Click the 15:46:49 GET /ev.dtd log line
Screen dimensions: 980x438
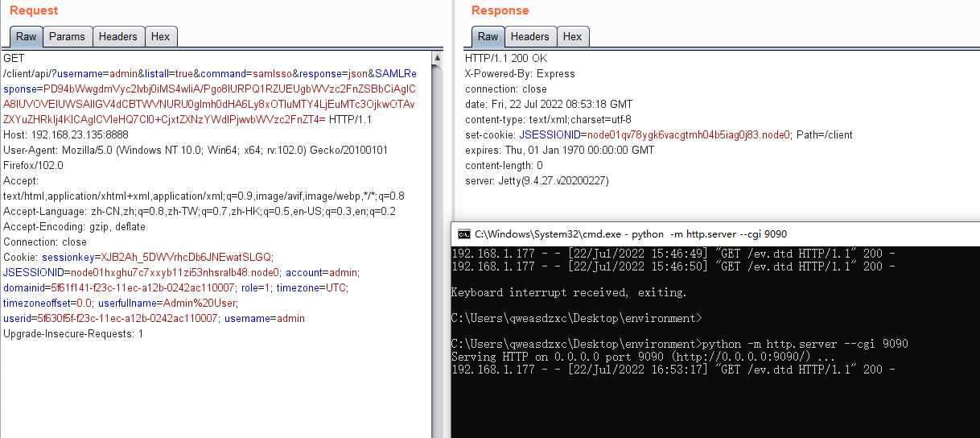[x=673, y=254]
